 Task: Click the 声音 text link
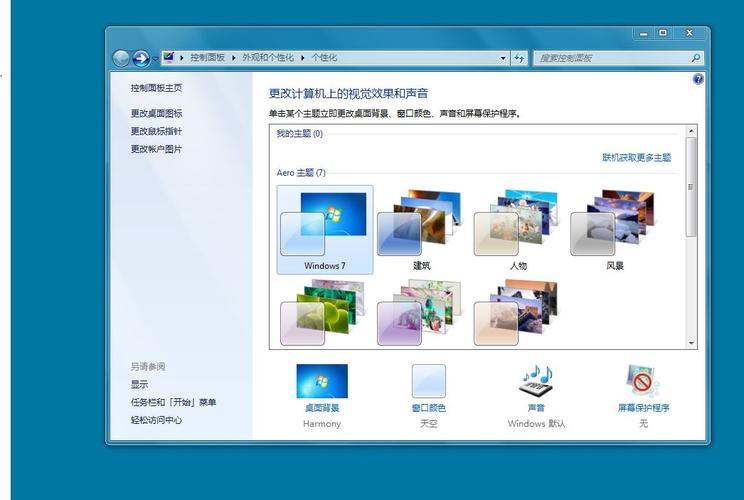(x=537, y=408)
